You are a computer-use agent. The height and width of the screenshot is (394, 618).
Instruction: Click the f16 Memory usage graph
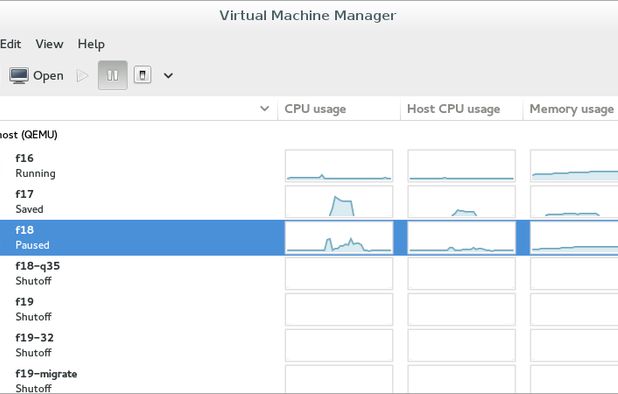[x=574, y=166]
